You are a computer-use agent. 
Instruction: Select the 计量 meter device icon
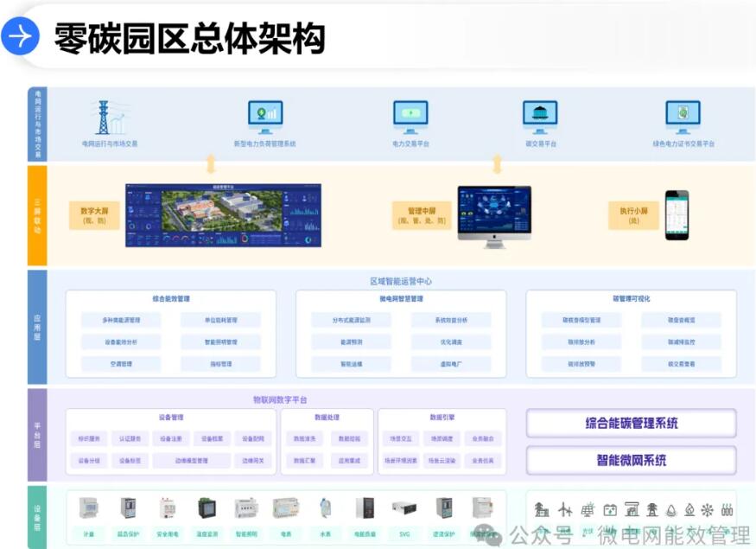click(89, 508)
